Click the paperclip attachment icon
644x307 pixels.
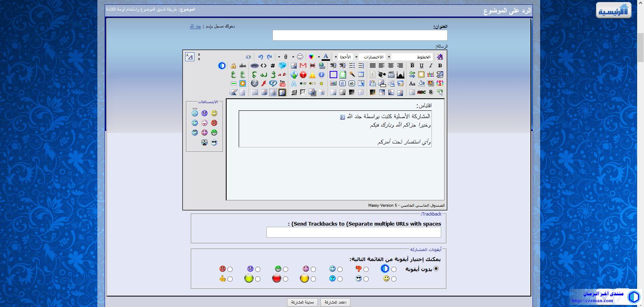[x=286, y=57]
